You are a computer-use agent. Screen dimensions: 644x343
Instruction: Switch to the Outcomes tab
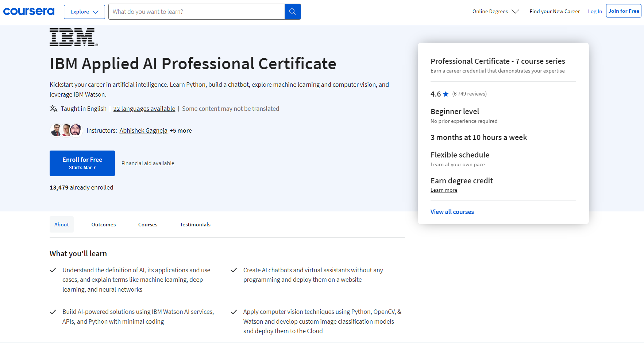click(104, 225)
